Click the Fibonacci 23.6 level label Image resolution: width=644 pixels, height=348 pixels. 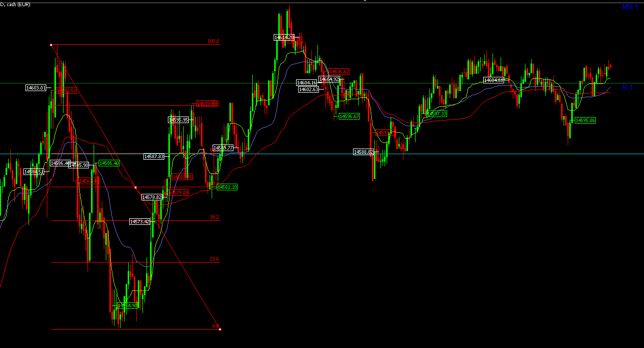[x=214, y=259]
